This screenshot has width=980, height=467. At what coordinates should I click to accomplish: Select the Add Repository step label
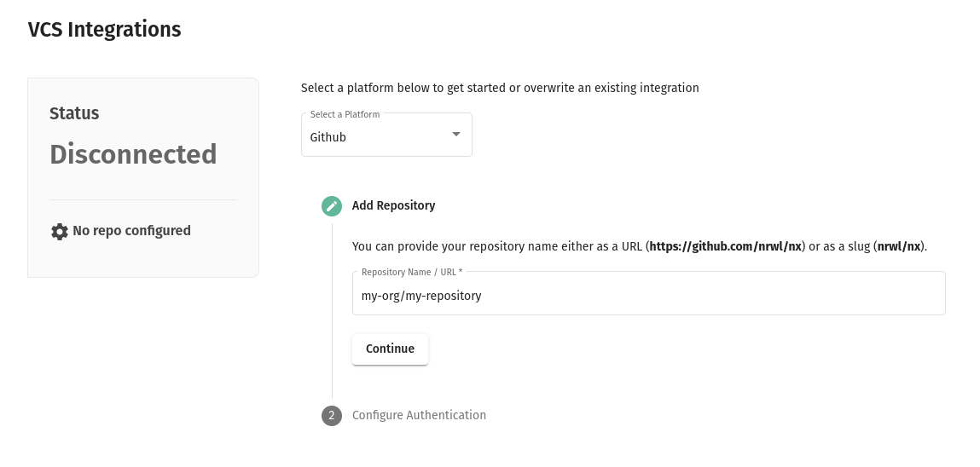[393, 205]
